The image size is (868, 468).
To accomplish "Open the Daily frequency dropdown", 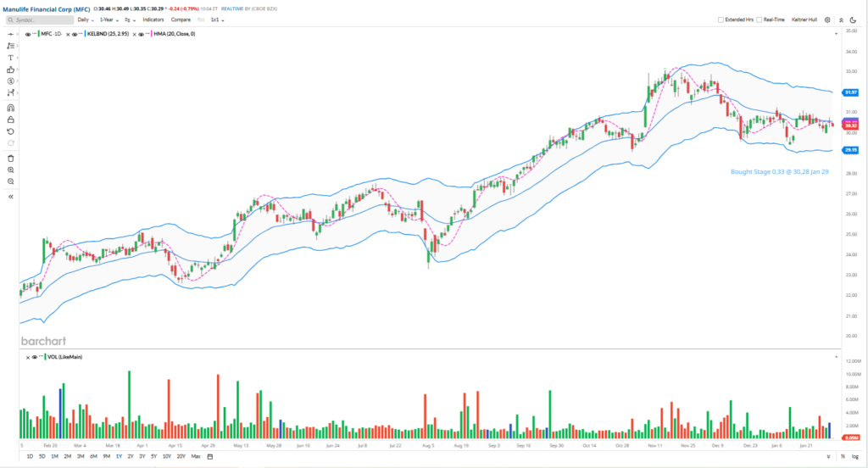I will [x=84, y=19].
